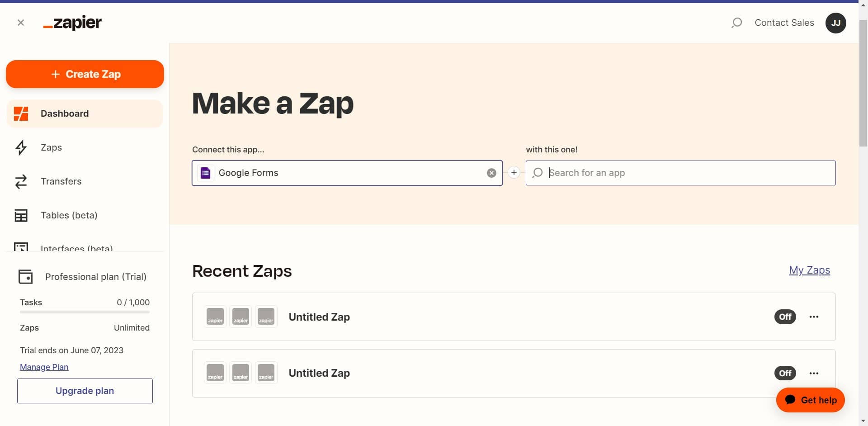Click the Tables grid icon
Viewport: 868px width, 426px height.
[x=21, y=215]
